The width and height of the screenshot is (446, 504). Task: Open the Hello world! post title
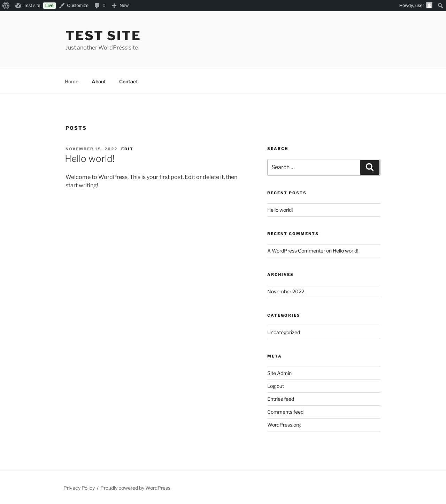click(90, 159)
